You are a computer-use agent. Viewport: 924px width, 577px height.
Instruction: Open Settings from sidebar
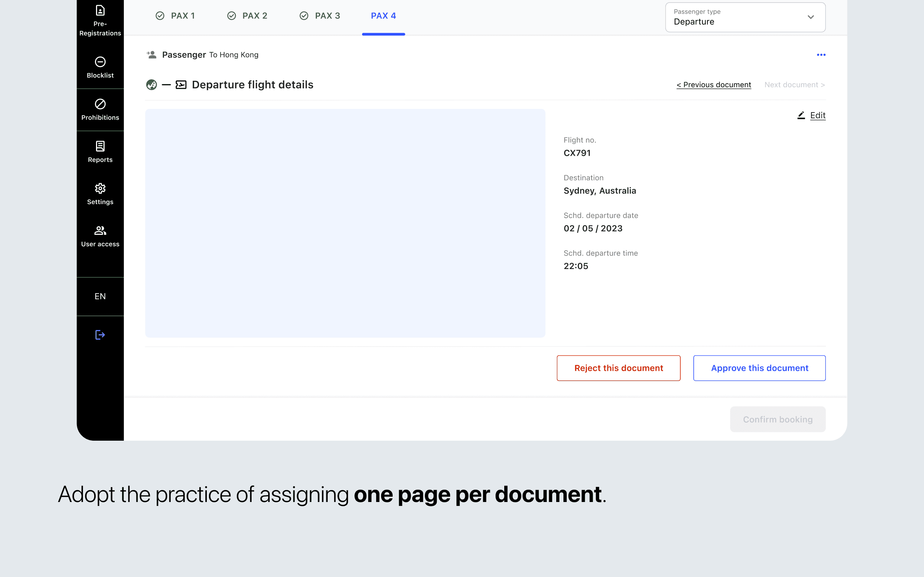[x=100, y=194]
